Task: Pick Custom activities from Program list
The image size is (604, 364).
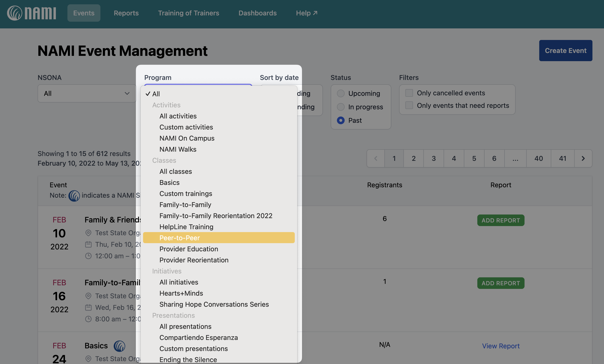Action: pyautogui.click(x=219, y=127)
